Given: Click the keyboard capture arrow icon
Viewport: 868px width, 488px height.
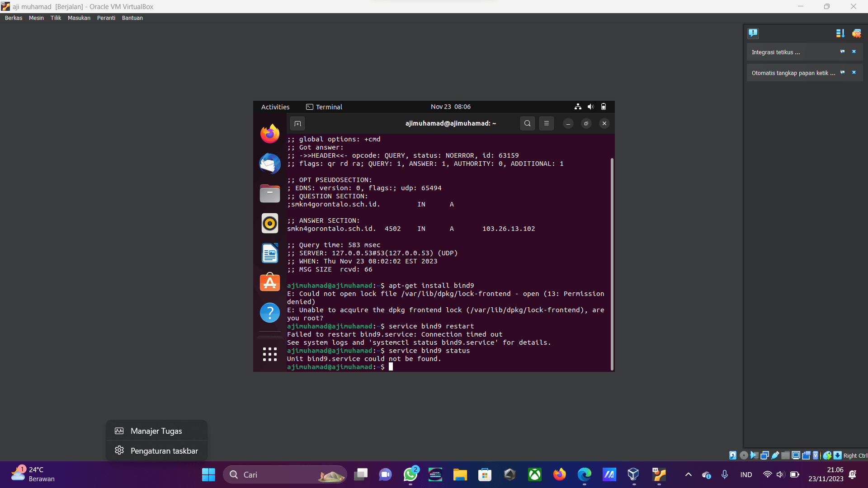Looking at the screenshot, I should coord(838,455).
